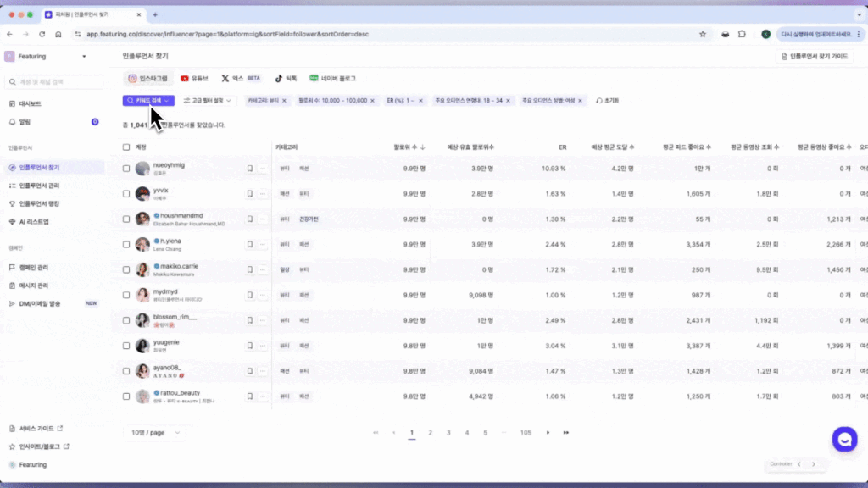Open the Dashboard icon in sidebar
The width and height of the screenshot is (868, 488).
click(x=12, y=103)
